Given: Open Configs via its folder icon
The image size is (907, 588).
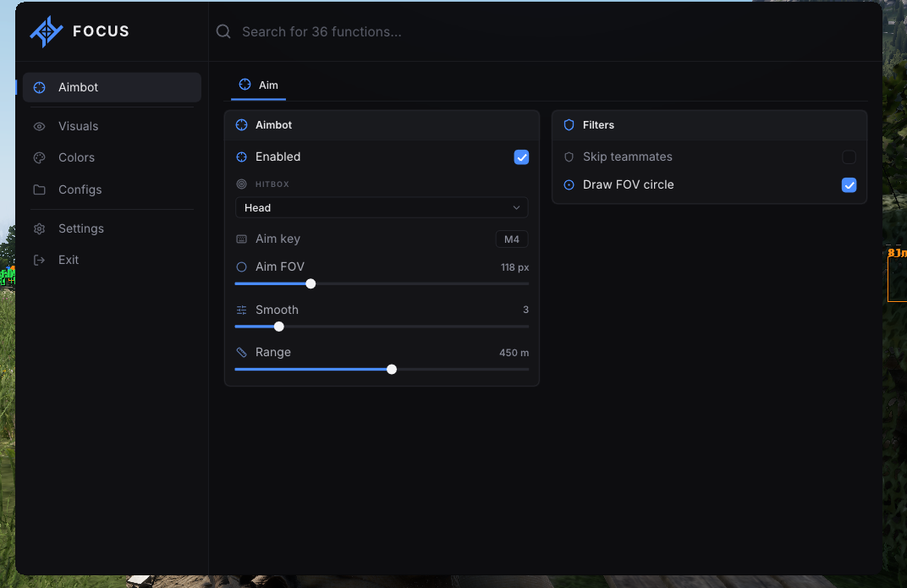Looking at the screenshot, I should coord(39,190).
